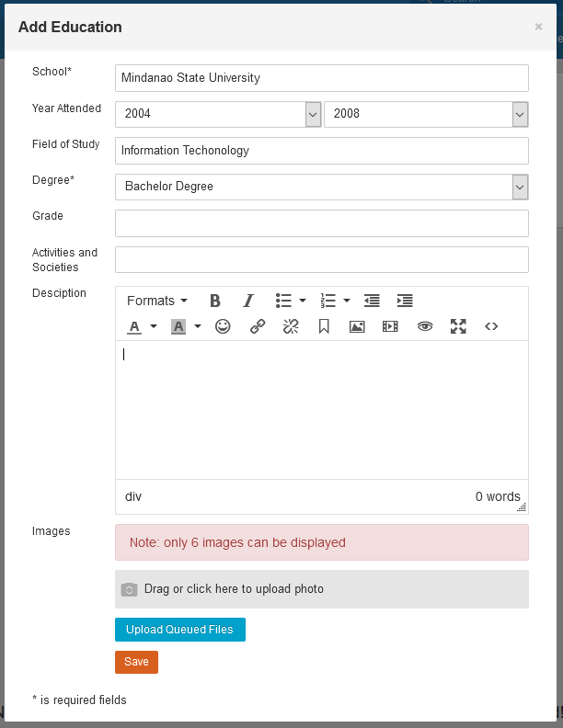Open the start year 2004 dropdown
The width and height of the screenshot is (563, 728).
(x=313, y=114)
